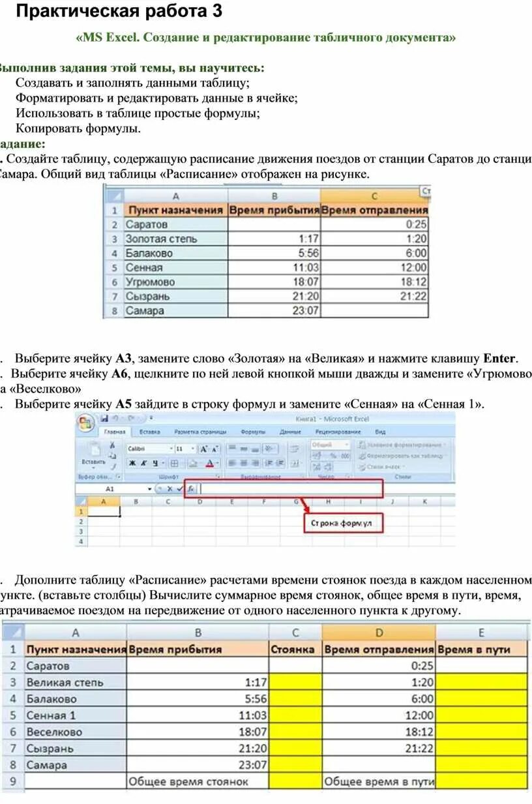This screenshot has width=532, height=804.
Task: Toggle bold Ж formatting
Action: 132,463
